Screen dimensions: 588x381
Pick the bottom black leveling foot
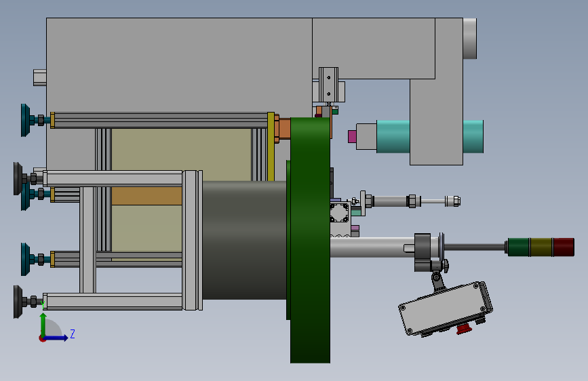(18, 302)
